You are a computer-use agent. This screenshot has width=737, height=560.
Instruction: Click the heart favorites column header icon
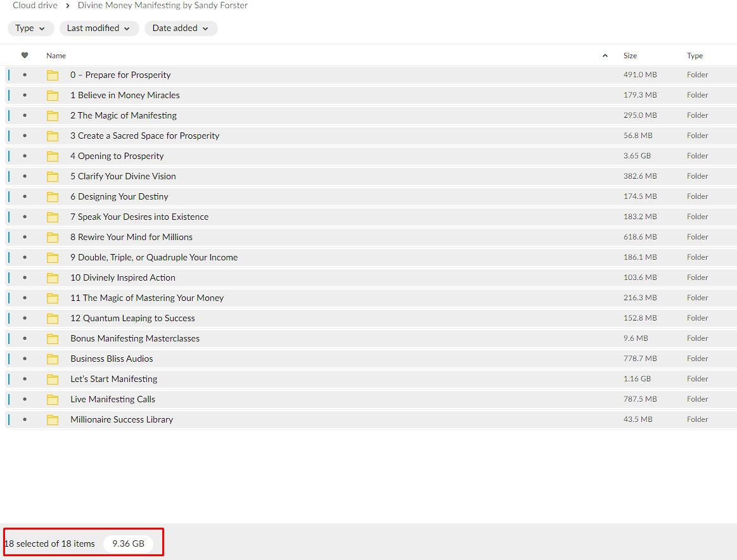point(25,56)
